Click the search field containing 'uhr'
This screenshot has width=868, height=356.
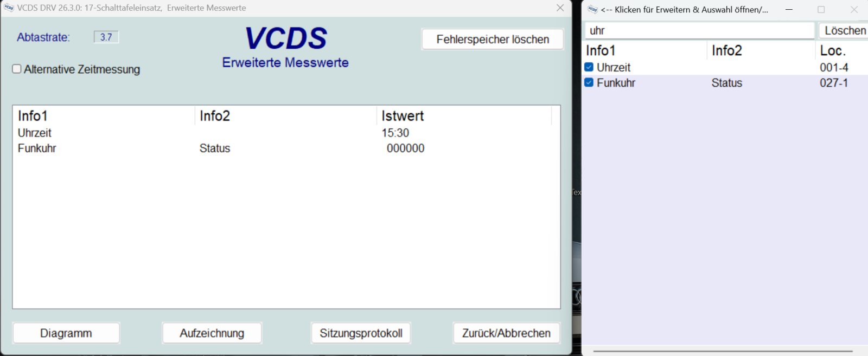coord(700,30)
